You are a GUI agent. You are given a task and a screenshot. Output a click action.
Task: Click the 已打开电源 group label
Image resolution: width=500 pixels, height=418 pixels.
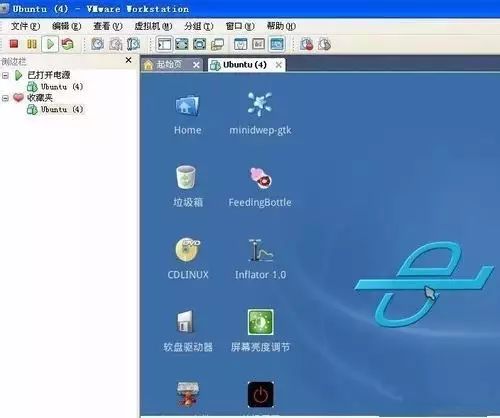(49, 75)
